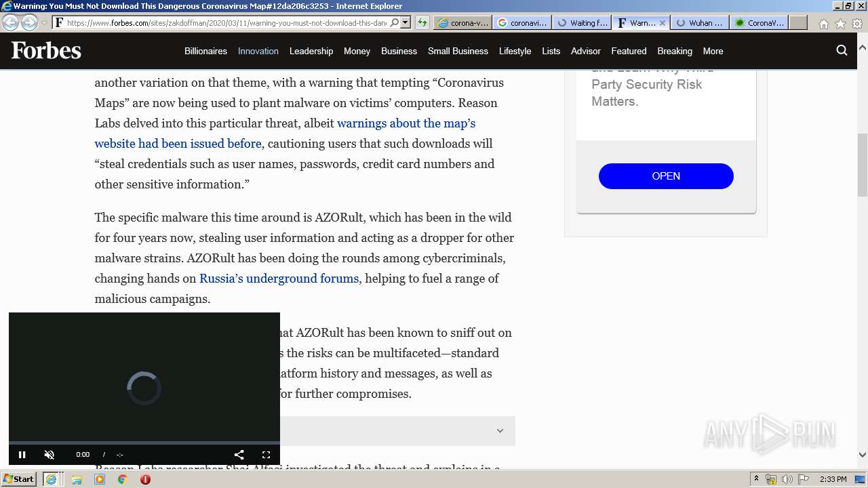Screen dimensions: 868x488
Task: Open the Lifestyle menu
Action: [x=515, y=51]
